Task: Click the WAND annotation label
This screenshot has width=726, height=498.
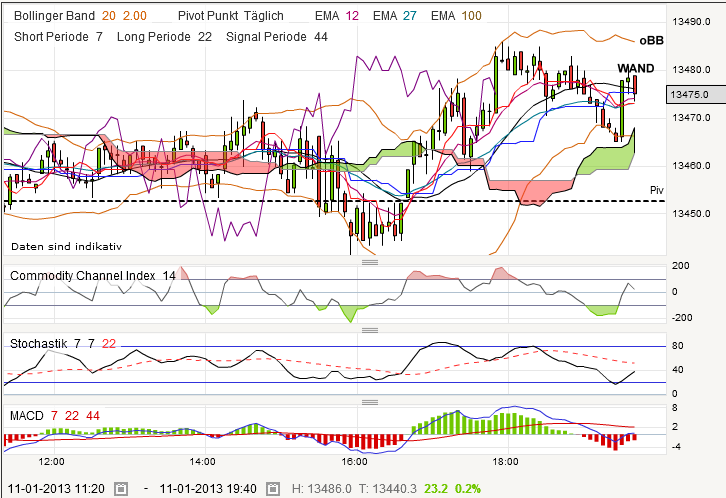Action: point(636,68)
